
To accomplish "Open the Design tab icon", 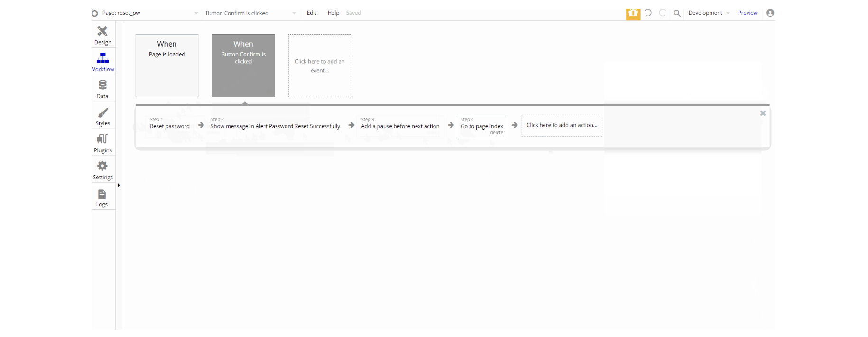I will (102, 31).
